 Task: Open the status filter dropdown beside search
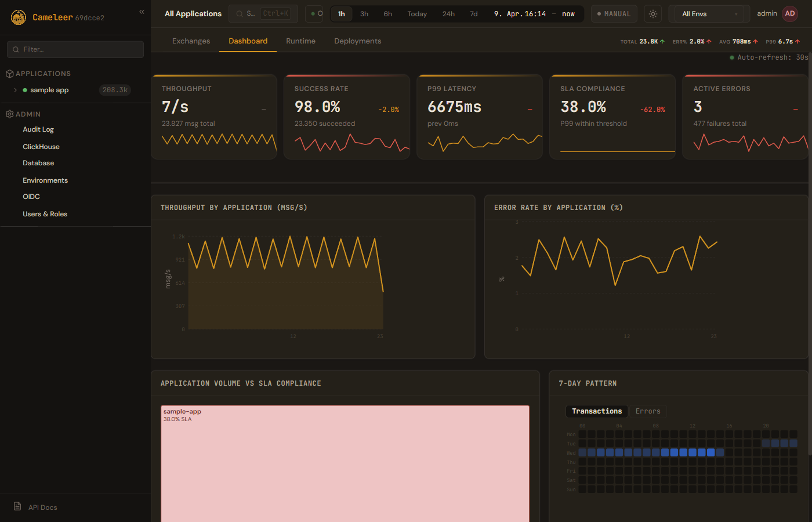point(314,14)
